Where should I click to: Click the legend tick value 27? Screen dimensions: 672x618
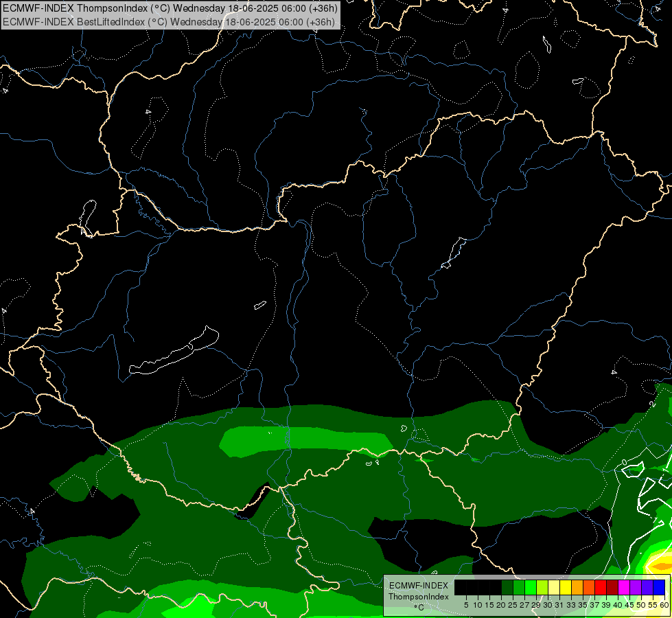click(524, 605)
